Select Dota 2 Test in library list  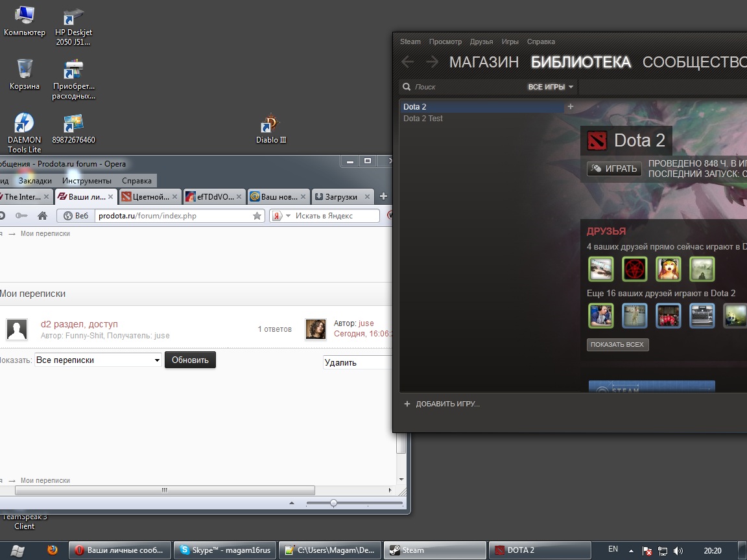tap(423, 119)
